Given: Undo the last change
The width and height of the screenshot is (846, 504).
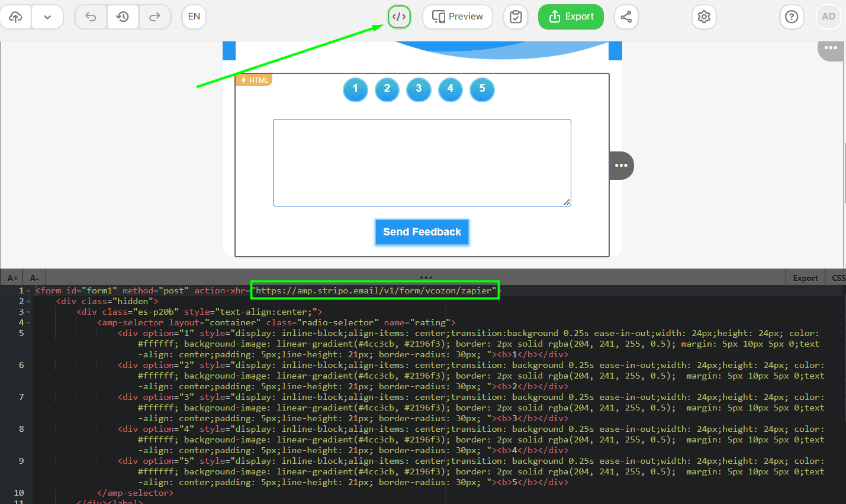Looking at the screenshot, I should click(91, 17).
